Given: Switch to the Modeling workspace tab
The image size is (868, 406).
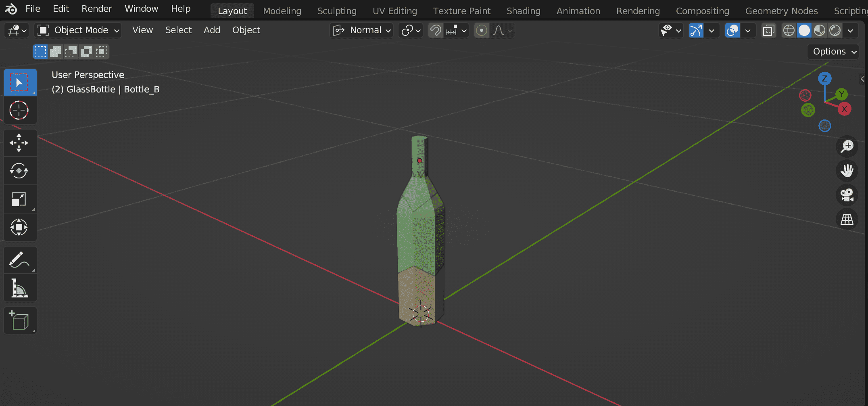Looking at the screenshot, I should click(x=282, y=11).
